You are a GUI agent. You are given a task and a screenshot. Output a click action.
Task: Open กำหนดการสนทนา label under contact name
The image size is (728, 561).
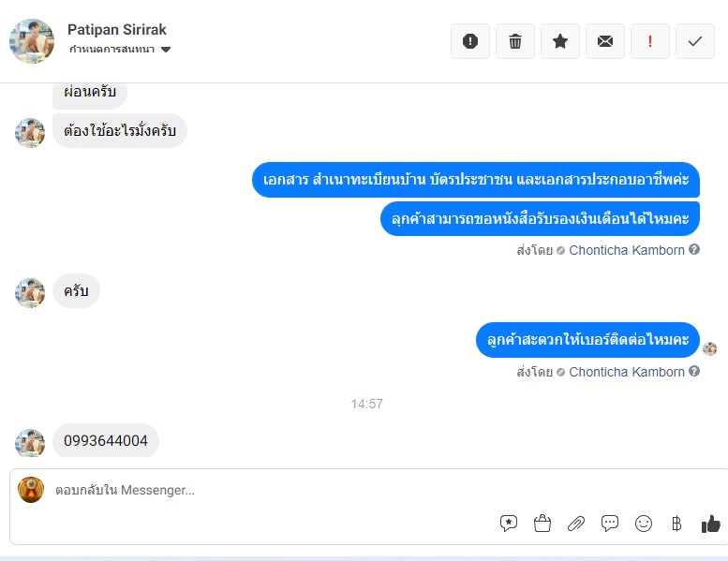(111, 50)
